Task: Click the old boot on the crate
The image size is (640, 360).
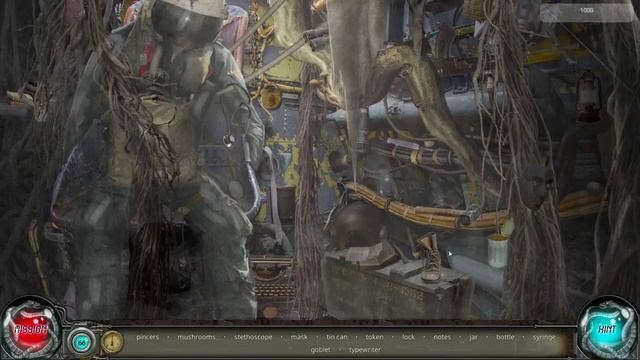Action: (x=431, y=257)
